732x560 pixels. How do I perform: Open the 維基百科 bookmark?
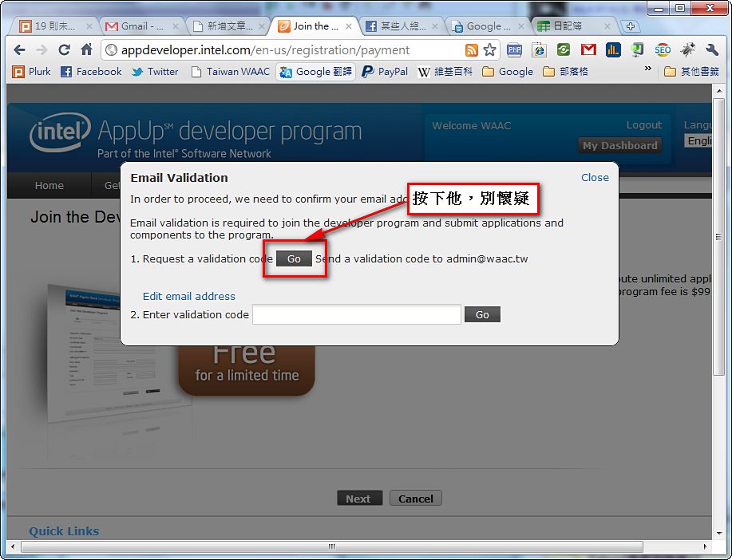(x=445, y=72)
